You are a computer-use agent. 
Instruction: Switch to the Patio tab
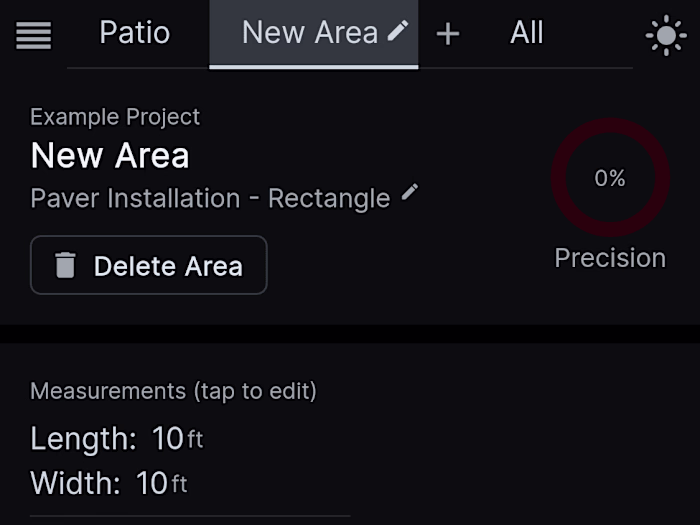coord(135,33)
